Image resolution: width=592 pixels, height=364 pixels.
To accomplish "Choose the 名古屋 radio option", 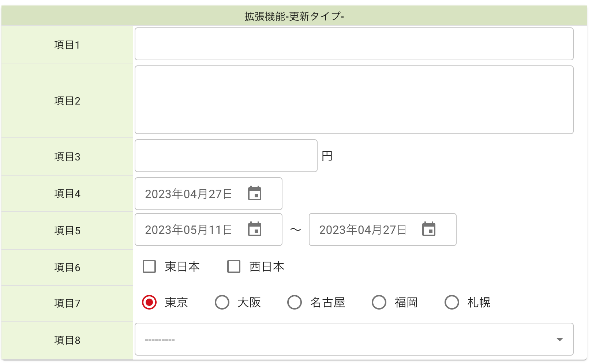I will click(x=295, y=302).
